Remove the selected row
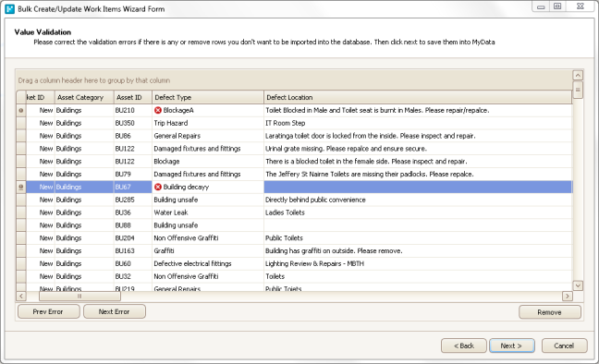The height and width of the screenshot is (364, 599). (x=550, y=312)
